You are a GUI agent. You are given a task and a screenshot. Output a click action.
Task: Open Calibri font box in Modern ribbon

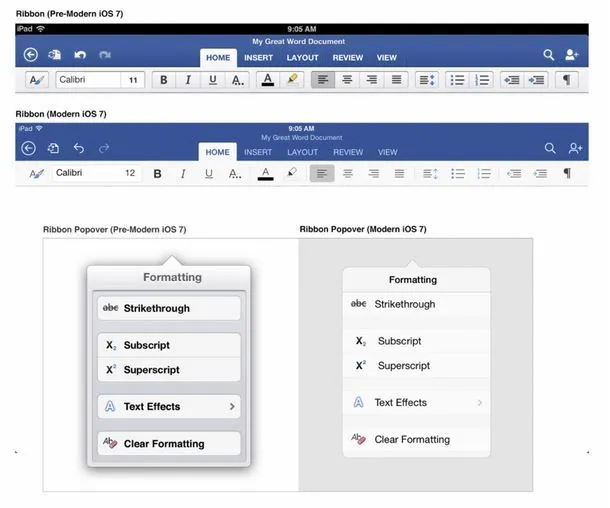[x=86, y=173]
